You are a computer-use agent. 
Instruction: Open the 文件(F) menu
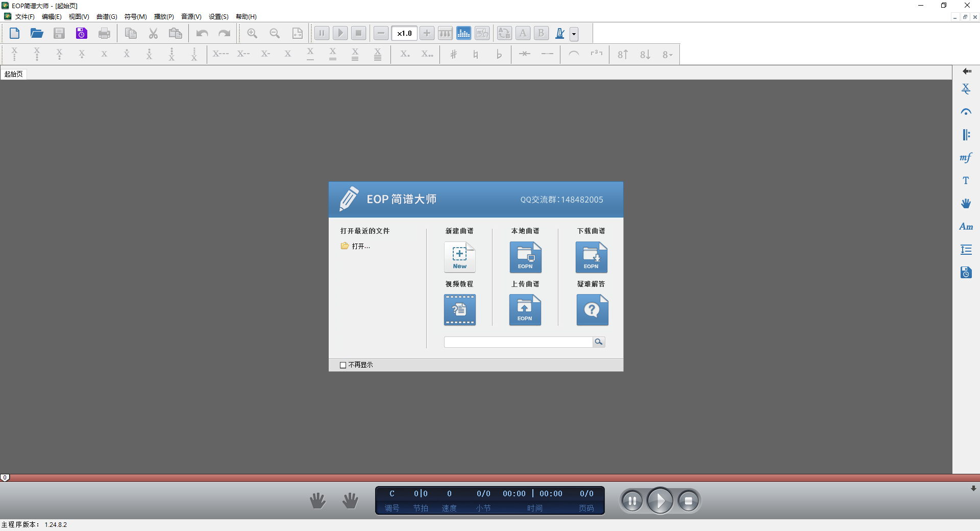click(24, 17)
